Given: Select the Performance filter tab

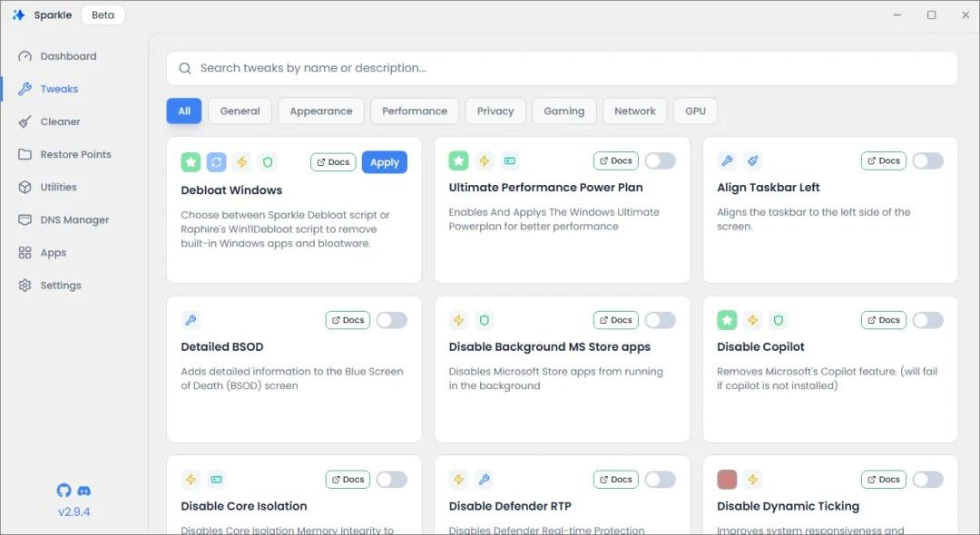Looking at the screenshot, I should [x=415, y=112].
